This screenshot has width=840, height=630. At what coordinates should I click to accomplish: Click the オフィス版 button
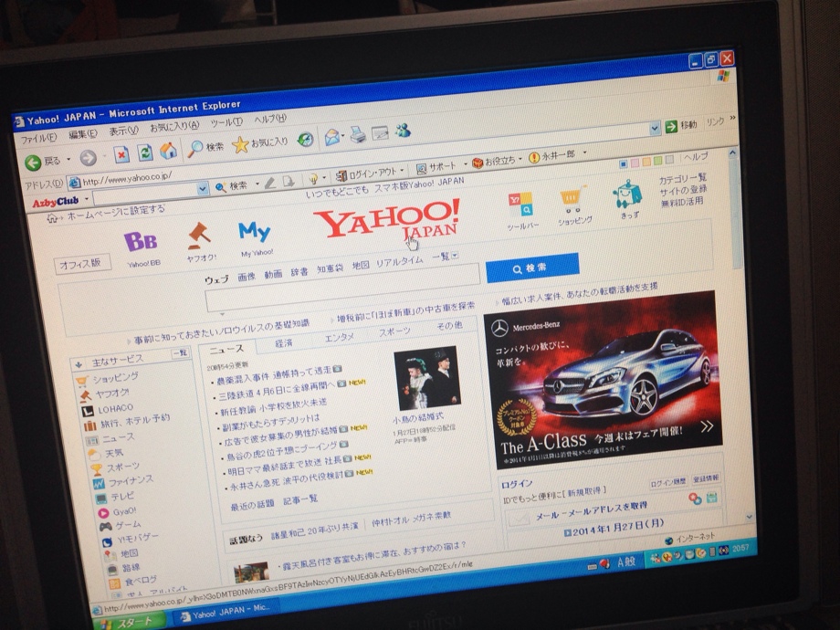82,264
